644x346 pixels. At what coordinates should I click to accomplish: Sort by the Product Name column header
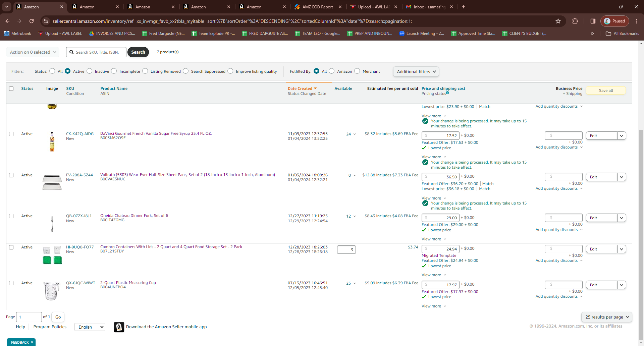pyautogui.click(x=114, y=89)
